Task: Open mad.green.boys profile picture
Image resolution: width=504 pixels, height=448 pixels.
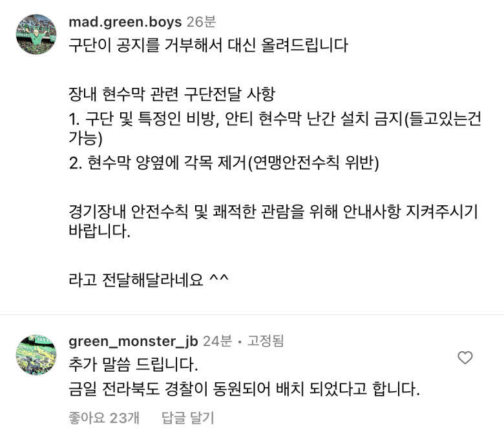Action: coord(36,34)
